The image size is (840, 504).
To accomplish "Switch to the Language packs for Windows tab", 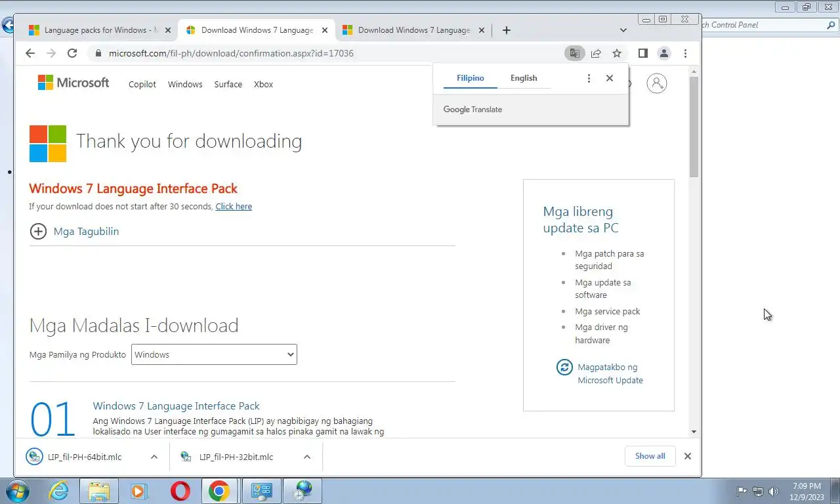I will [98, 30].
